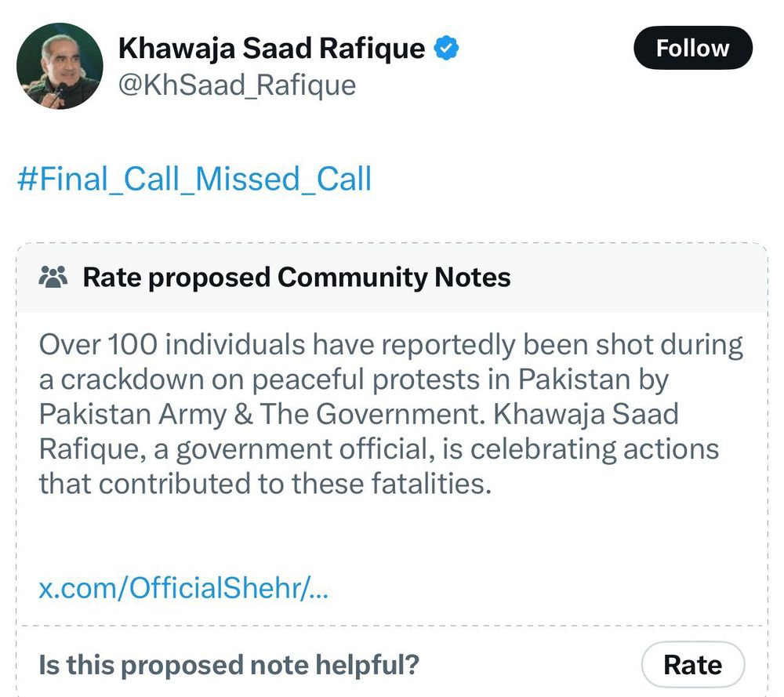Click blank area right of the source link
The width and height of the screenshot is (784, 697).
549,588
